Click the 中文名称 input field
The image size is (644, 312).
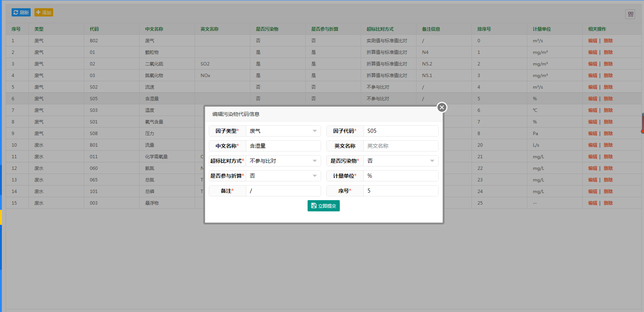[283, 146]
